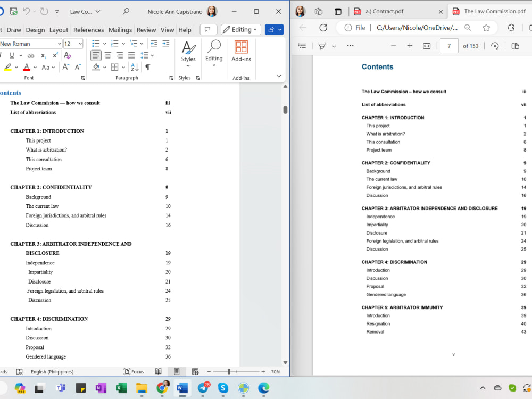Click the Save icon in Word title bar

click(14, 12)
